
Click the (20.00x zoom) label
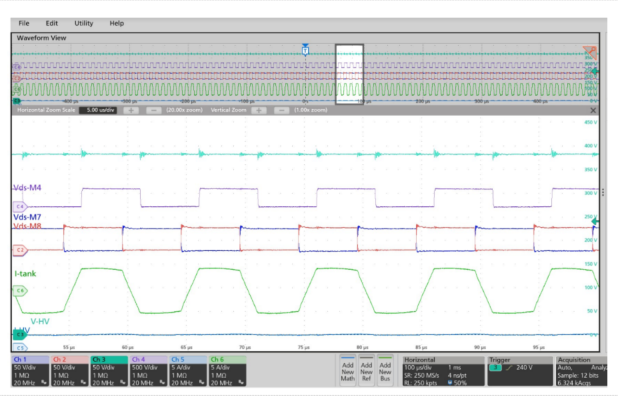click(x=184, y=110)
